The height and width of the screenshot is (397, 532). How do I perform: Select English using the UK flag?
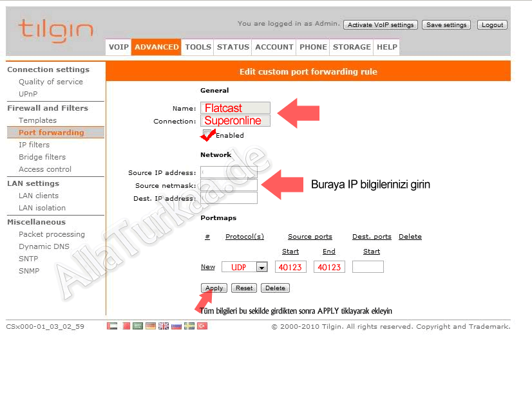164,326
